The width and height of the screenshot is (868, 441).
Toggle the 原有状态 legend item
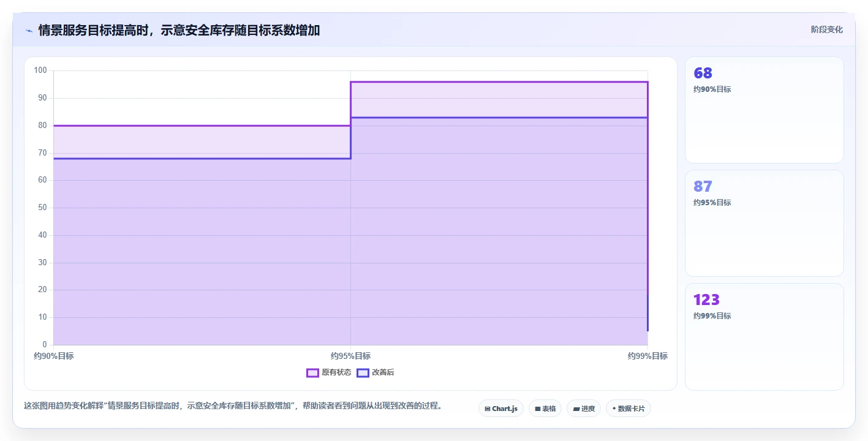click(x=329, y=372)
